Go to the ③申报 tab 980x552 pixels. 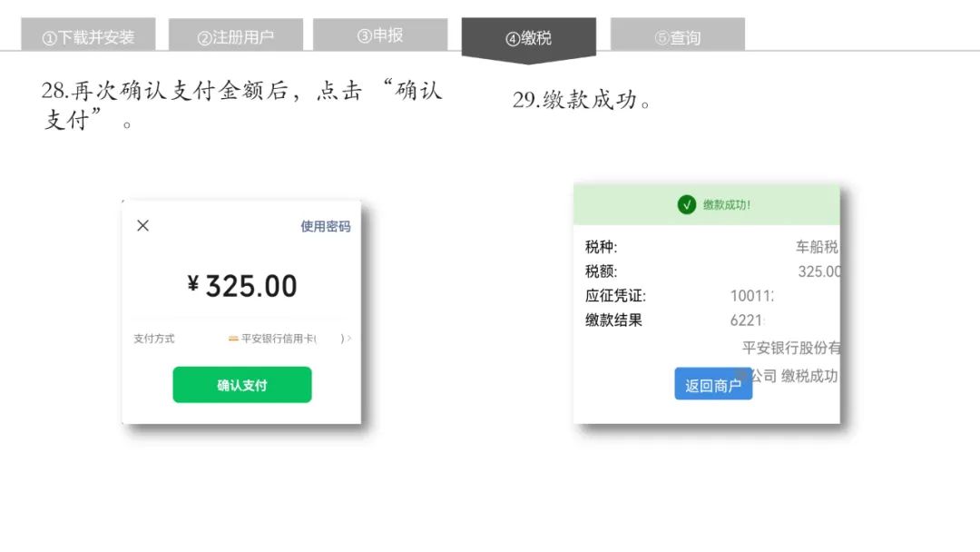pos(380,35)
